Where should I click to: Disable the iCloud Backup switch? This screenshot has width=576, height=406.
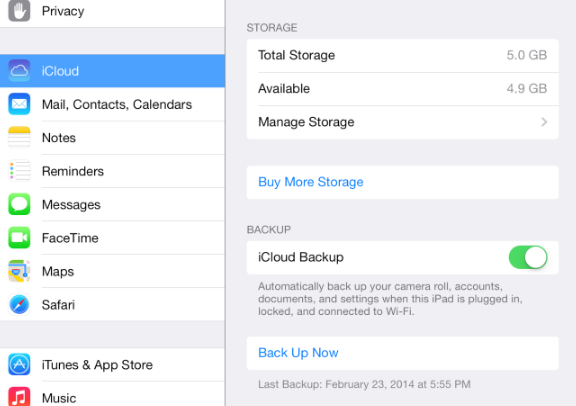528,257
